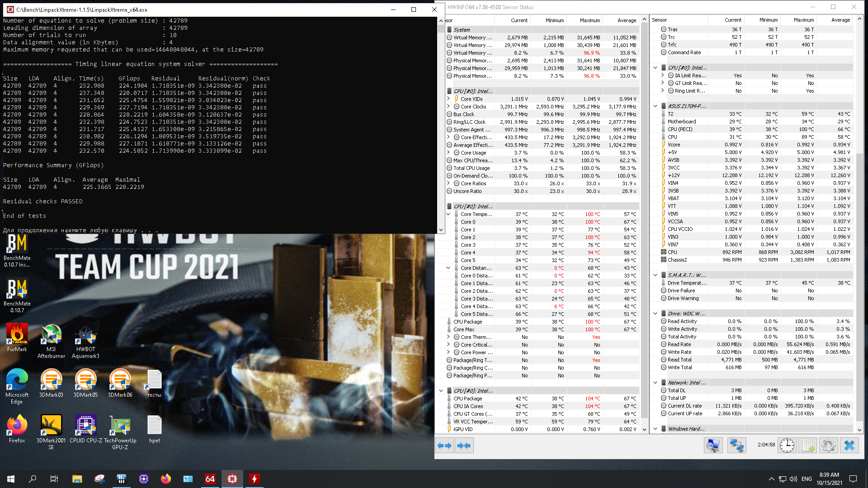
Task: Click the LinpackXtreme console vertical scrollbar down arrow
Action: pos(441,230)
